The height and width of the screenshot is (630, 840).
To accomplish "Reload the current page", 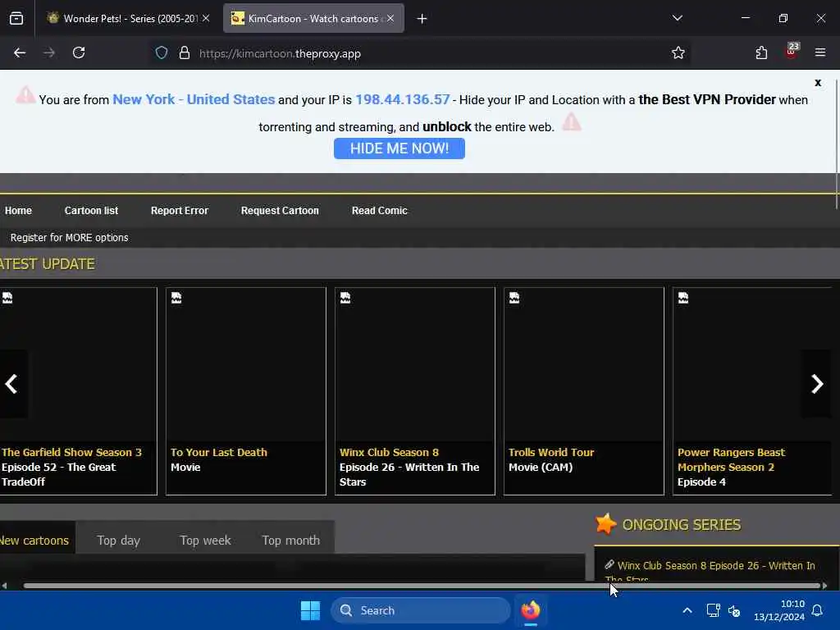I will click(79, 52).
